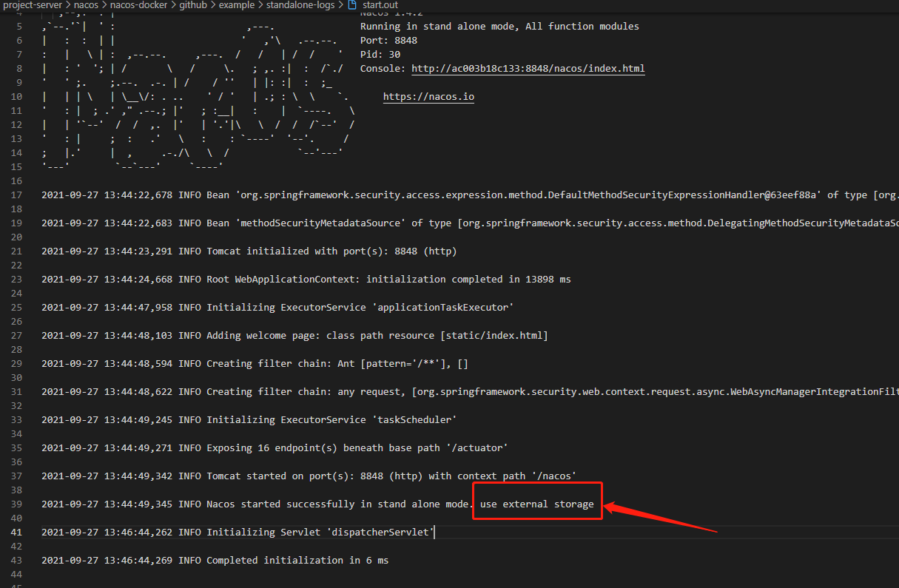This screenshot has height=588, width=899.
Task: Click 'Tomcat initialized with port(s)' log line
Action: tap(249, 251)
